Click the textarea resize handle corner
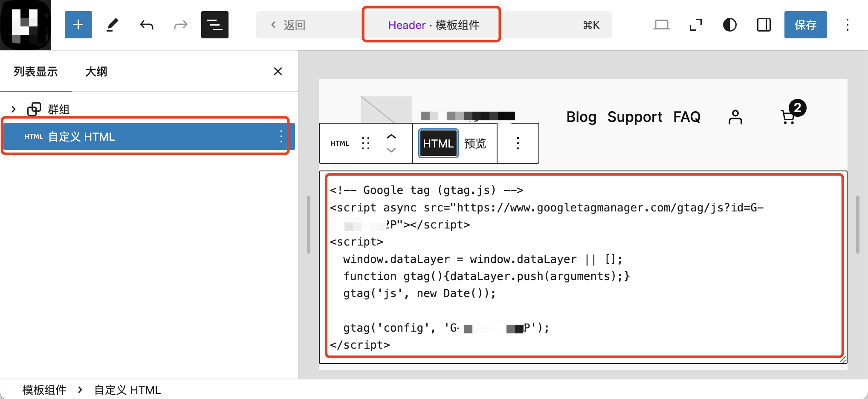The height and width of the screenshot is (399, 868). (x=842, y=359)
